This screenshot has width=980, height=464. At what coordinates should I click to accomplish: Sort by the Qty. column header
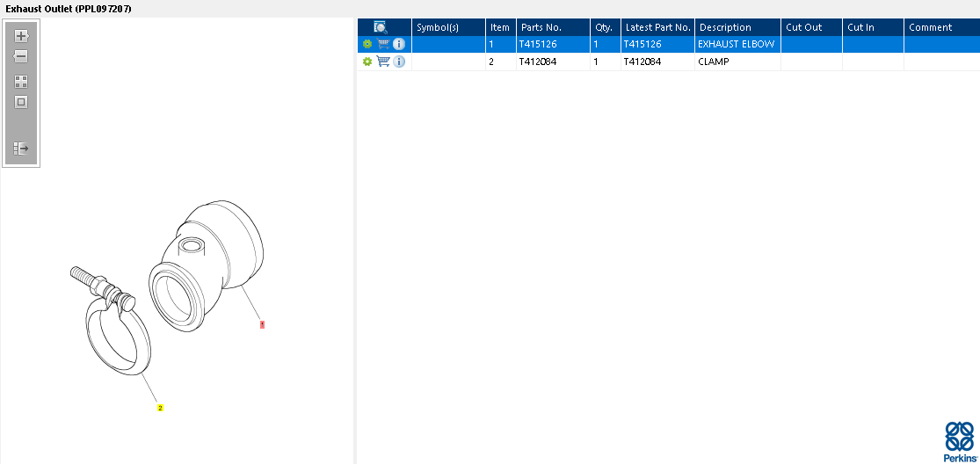605,27
